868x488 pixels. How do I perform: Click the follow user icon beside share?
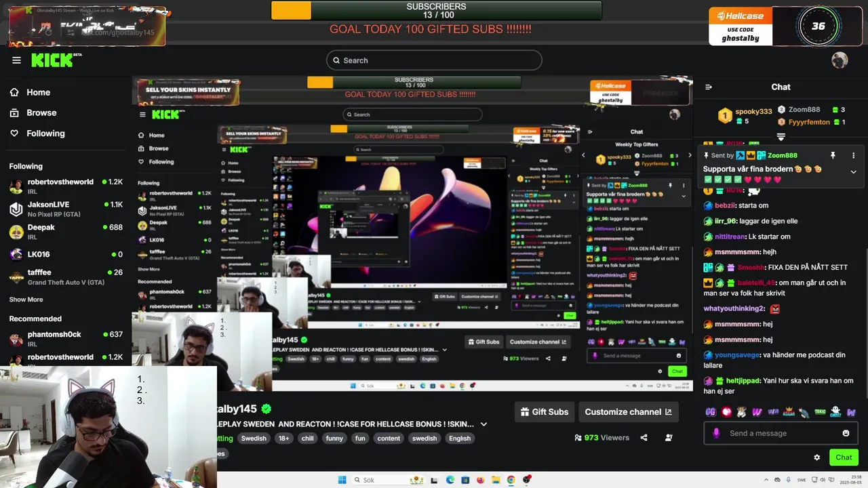[669, 438]
